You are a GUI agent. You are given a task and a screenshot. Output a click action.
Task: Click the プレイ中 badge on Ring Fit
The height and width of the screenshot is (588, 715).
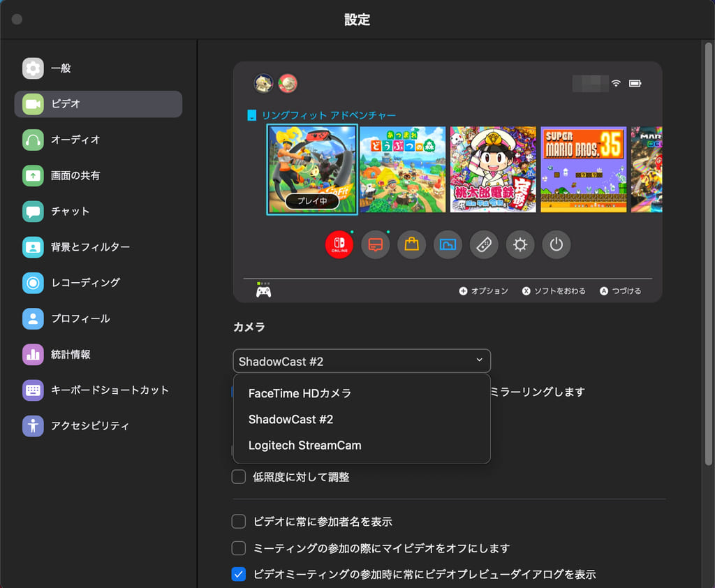tap(312, 200)
